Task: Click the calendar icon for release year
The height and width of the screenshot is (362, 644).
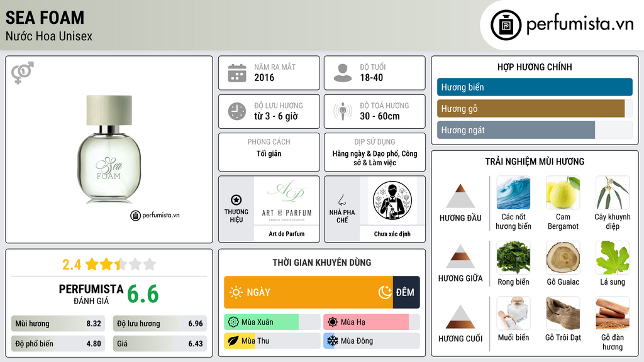Action: (x=237, y=73)
